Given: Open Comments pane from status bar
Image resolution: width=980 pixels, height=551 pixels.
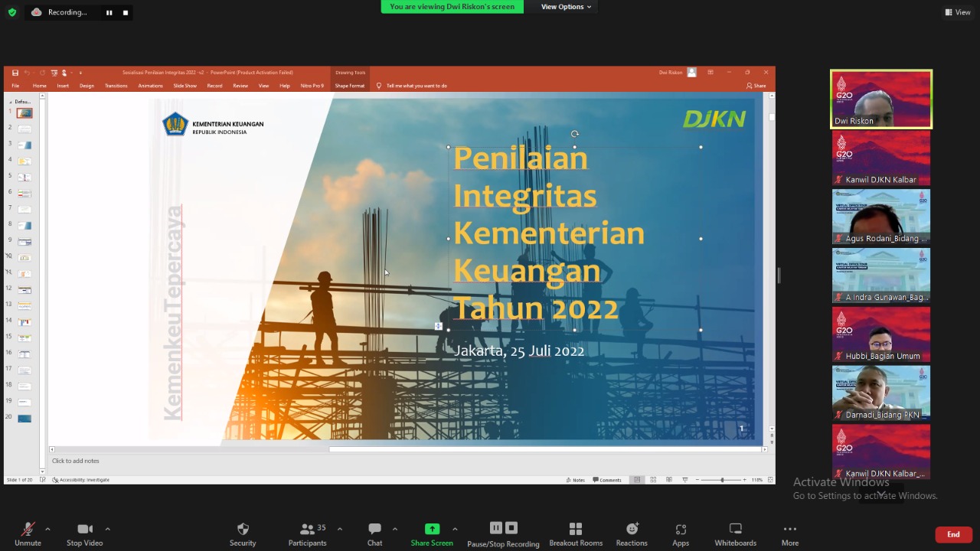Looking at the screenshot, I should [607, 480].
